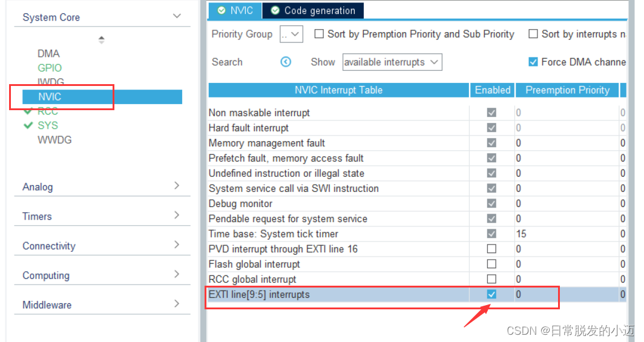Open the DMA configuration item
The width and height of the screenshot is (644, 342).
coord(48,53)
